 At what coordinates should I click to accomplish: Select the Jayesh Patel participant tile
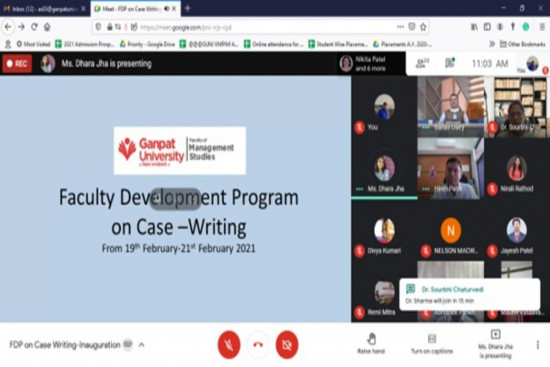coord(516,231)
